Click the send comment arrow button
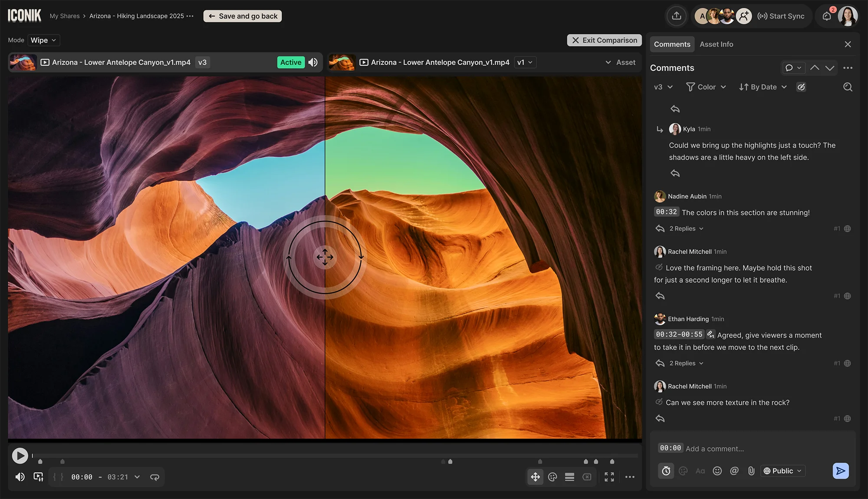Image resolution: width=868 pixels, height=499 pixels. tap(840, 471)
